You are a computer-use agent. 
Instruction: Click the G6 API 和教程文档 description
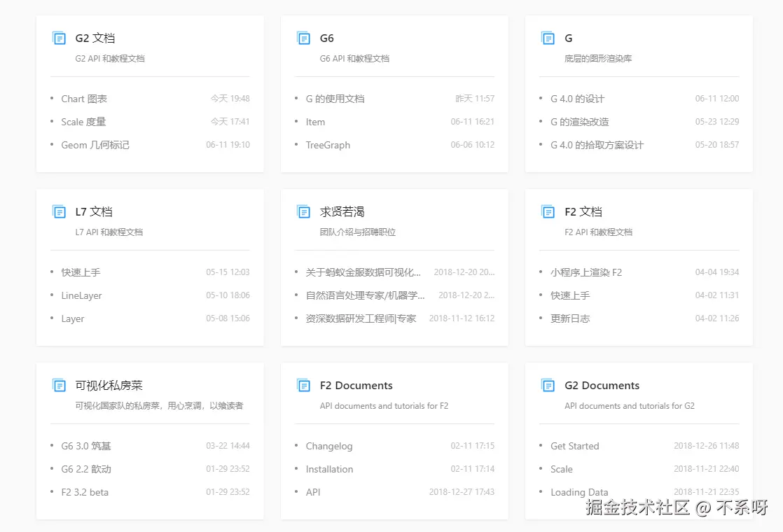coord(354,58)
